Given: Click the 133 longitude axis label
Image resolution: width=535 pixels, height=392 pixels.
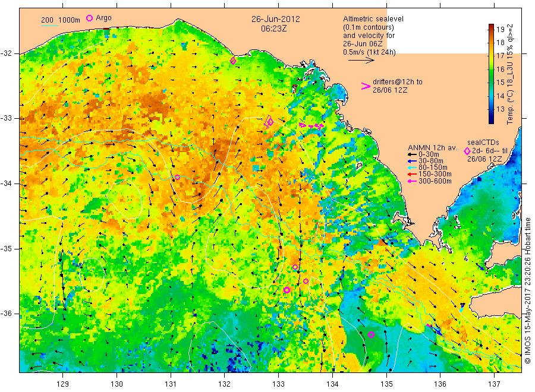Looking at the screenshot, I should tap(278, 384).
